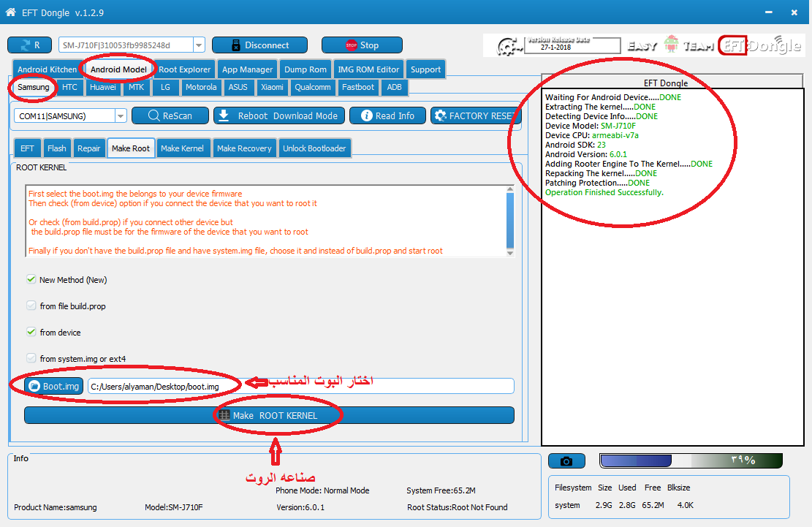Click the gear icon on FACTORY RESET
Screen dimensions: 812x527
(x=440, y=115)
